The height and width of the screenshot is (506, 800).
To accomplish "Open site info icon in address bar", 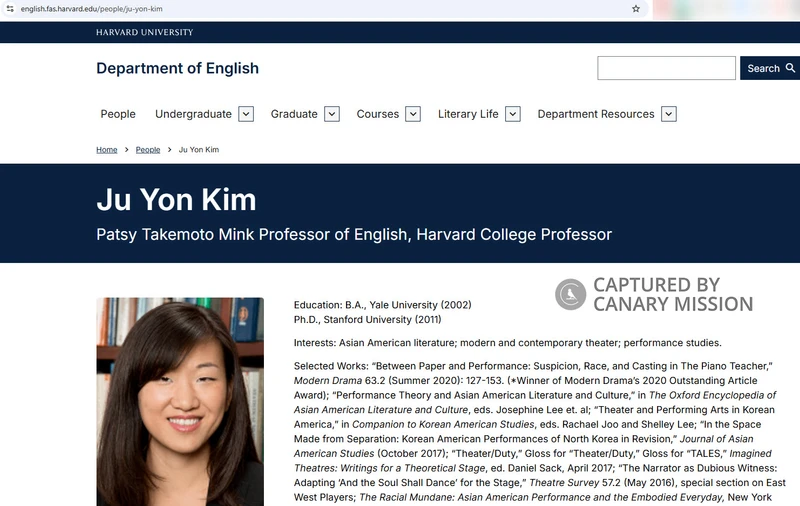I will coord(10,9).
